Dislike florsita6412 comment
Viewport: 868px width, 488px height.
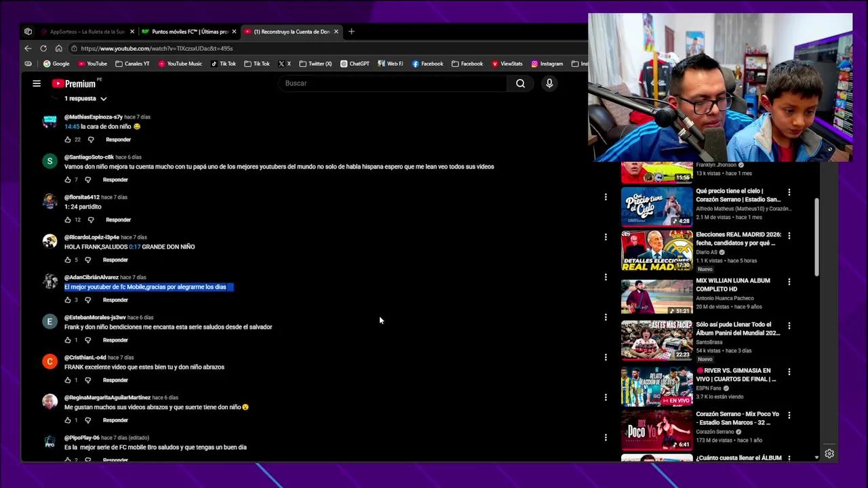coord(90,220)
